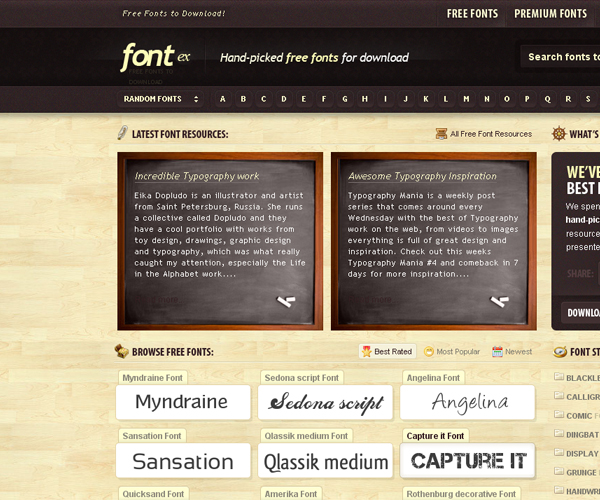Open the All Free Font Resources link
Viewport: 600px width, 500px height.
pyautogui.click(x=491, y=134)
